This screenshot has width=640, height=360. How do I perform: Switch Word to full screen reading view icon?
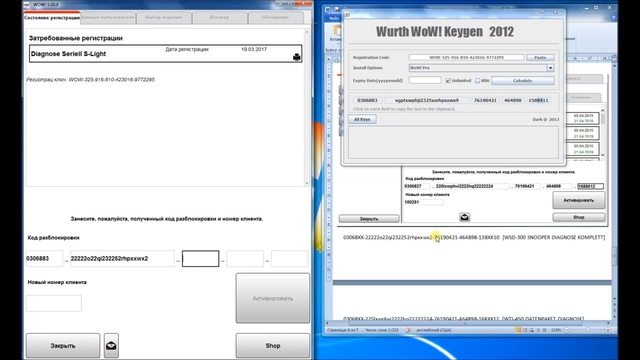pos(525,330)
